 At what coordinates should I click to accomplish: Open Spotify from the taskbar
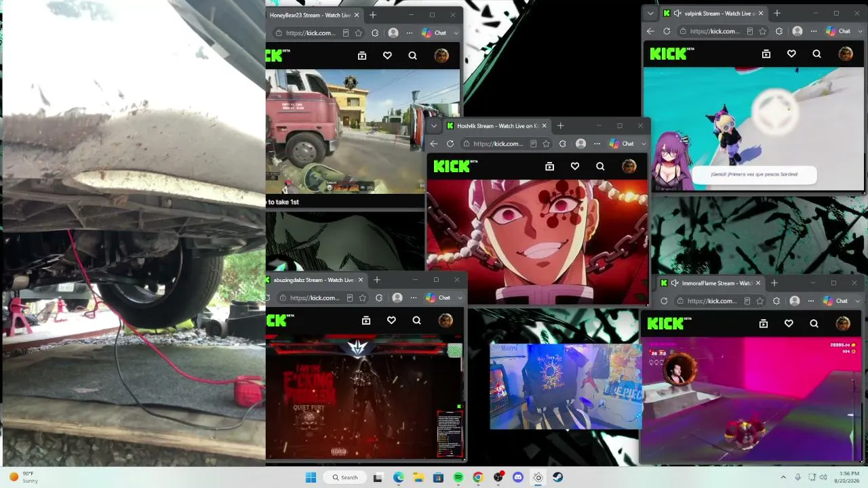click(458, 477)
